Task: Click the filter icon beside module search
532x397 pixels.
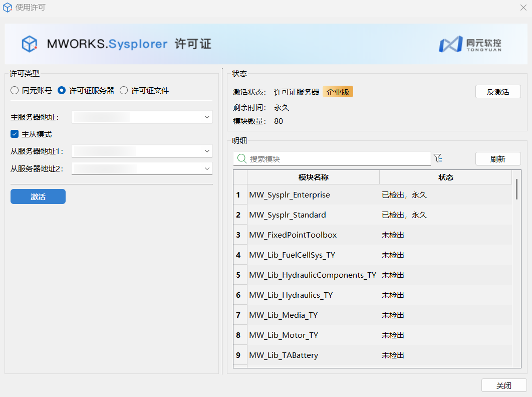Action: tap(438, 158)
